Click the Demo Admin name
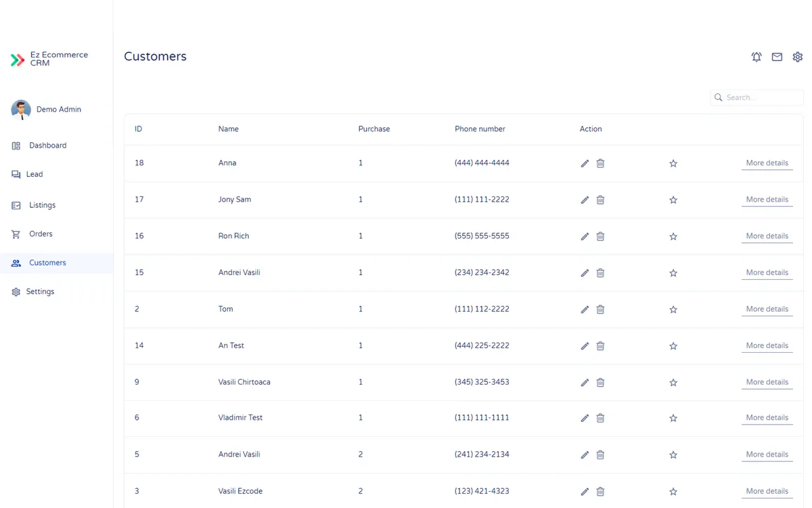The height and width of the screenshot is (508, 812). (x=59, y=110)
